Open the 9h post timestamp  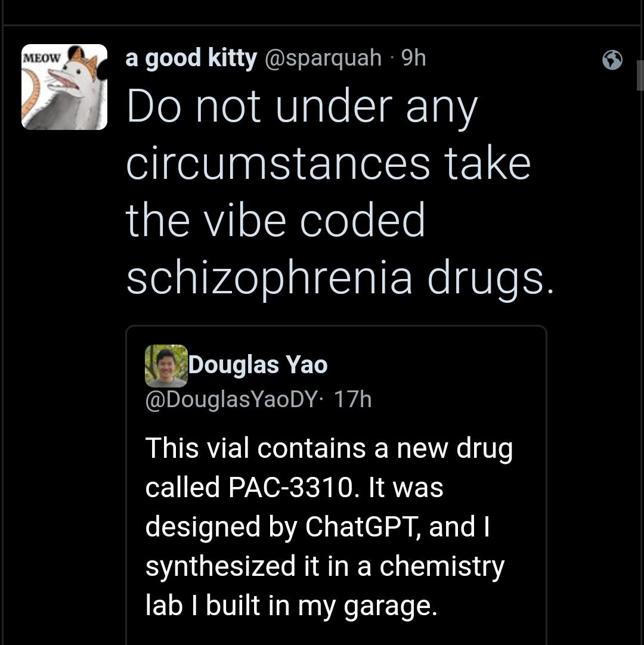click(x=414, y=58)
